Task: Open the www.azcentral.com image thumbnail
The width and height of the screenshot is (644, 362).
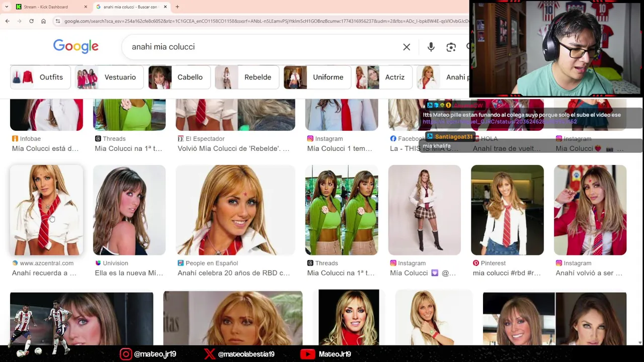Action: 46,210
